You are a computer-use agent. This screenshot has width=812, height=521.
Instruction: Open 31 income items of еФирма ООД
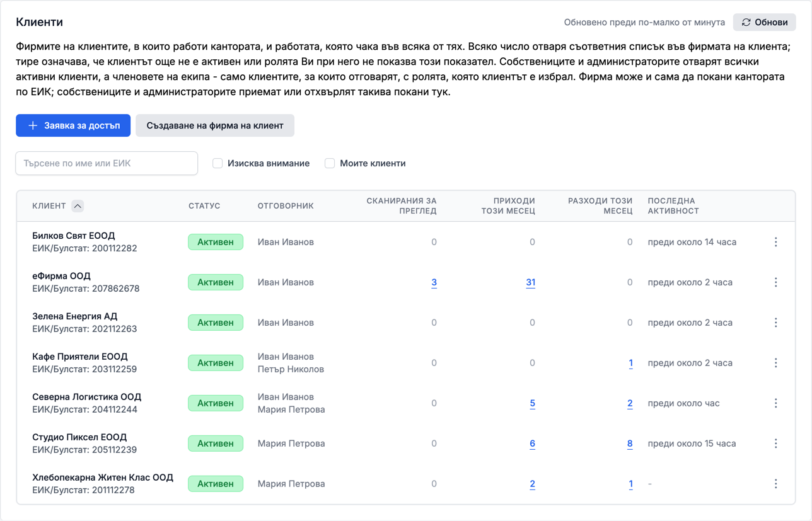pos(531,282)
